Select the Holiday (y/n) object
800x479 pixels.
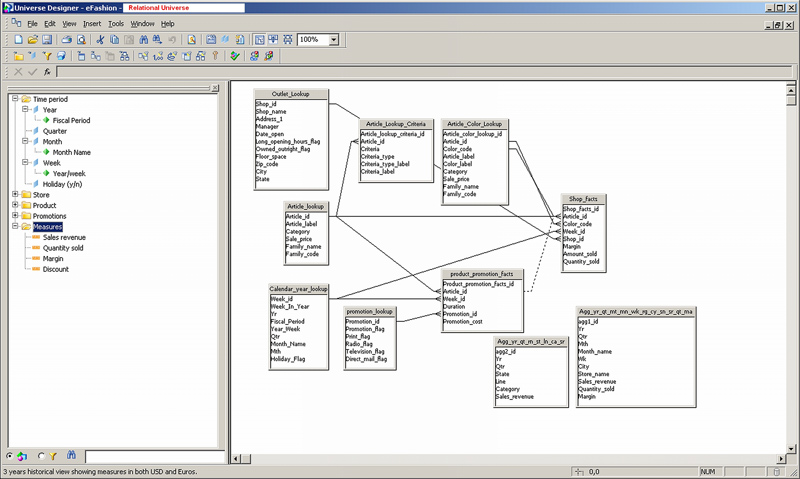[x=62, y=184]
